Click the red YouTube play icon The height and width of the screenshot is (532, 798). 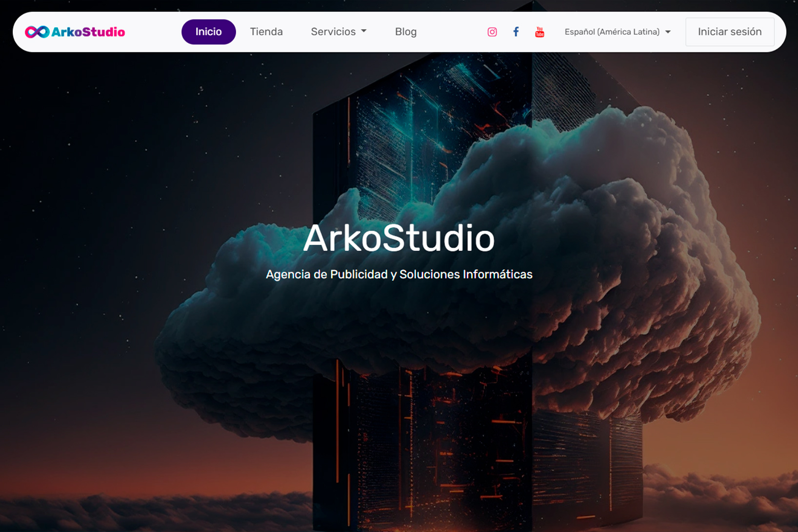click(x=539, y=32)
